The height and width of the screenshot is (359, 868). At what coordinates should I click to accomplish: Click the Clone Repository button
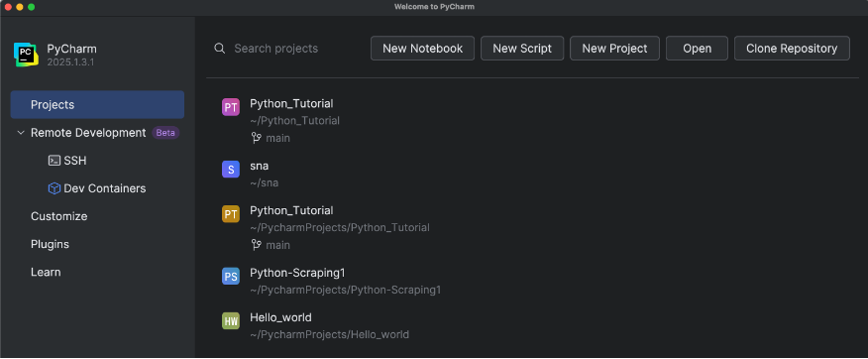(x=792, y=49)
